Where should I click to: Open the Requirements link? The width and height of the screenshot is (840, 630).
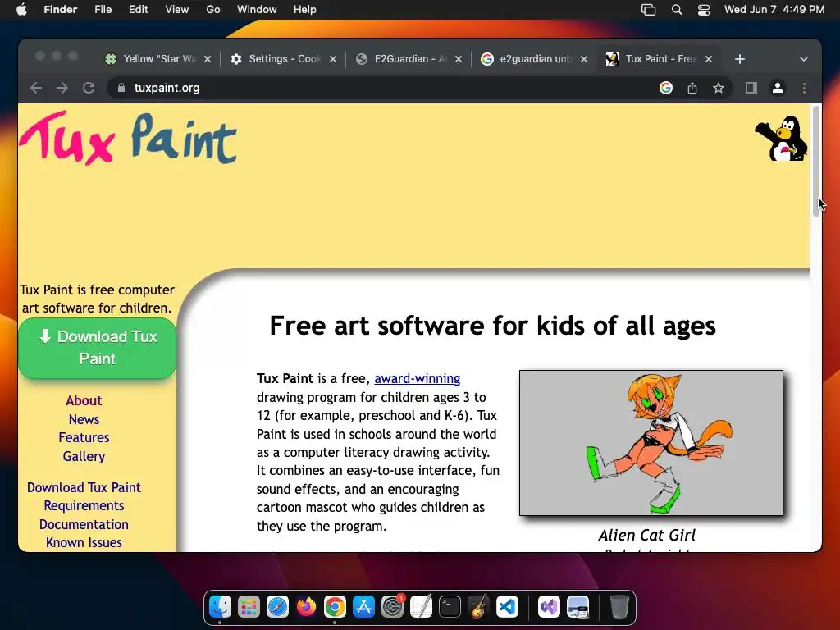click(84, 505)
